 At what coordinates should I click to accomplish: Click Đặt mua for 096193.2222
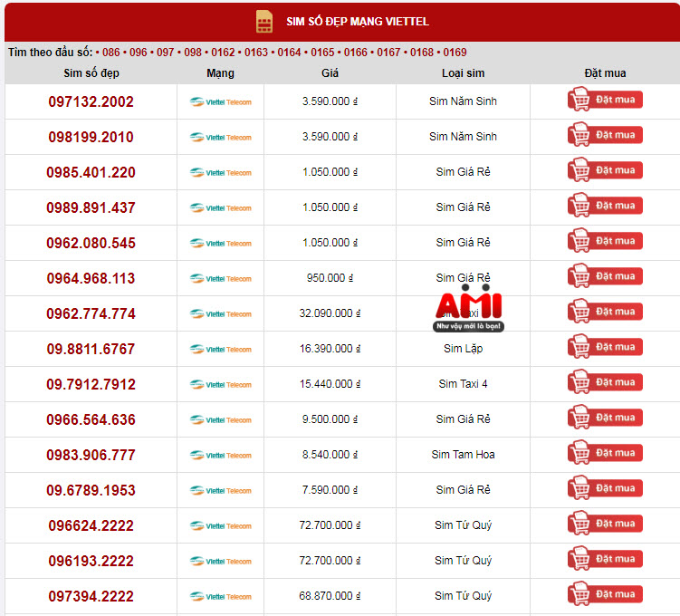[x=605, y=559]
